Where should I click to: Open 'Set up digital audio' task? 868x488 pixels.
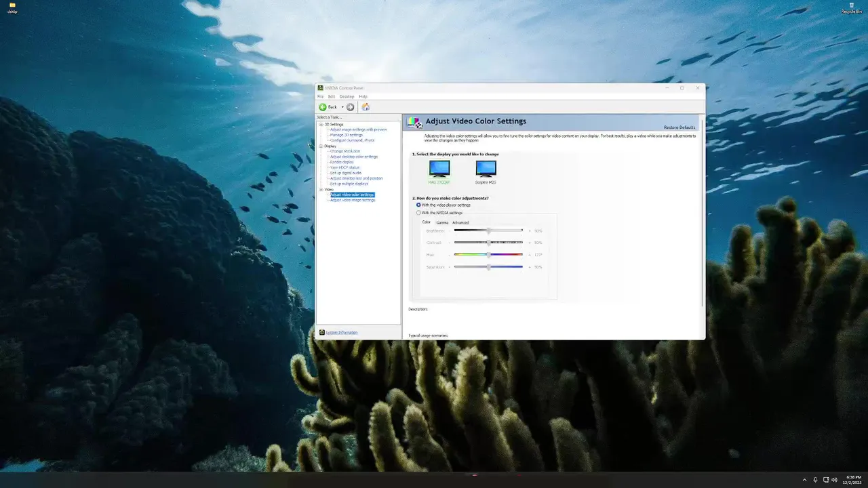pyautogui.click(x=346, y=173)
